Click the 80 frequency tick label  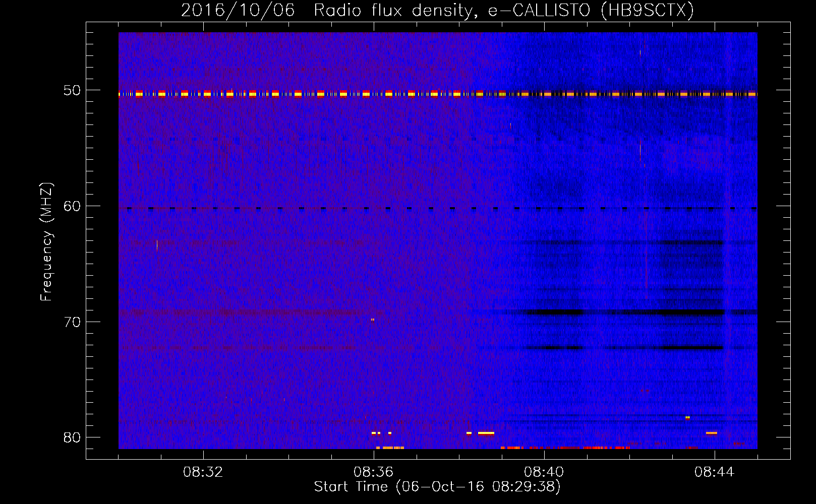point(72,437)
